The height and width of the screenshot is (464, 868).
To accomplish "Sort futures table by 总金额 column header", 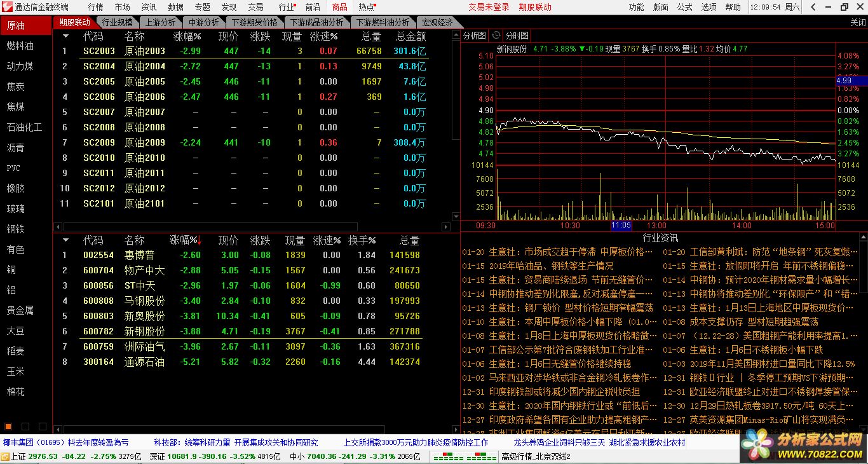I will tap(411, 36).
